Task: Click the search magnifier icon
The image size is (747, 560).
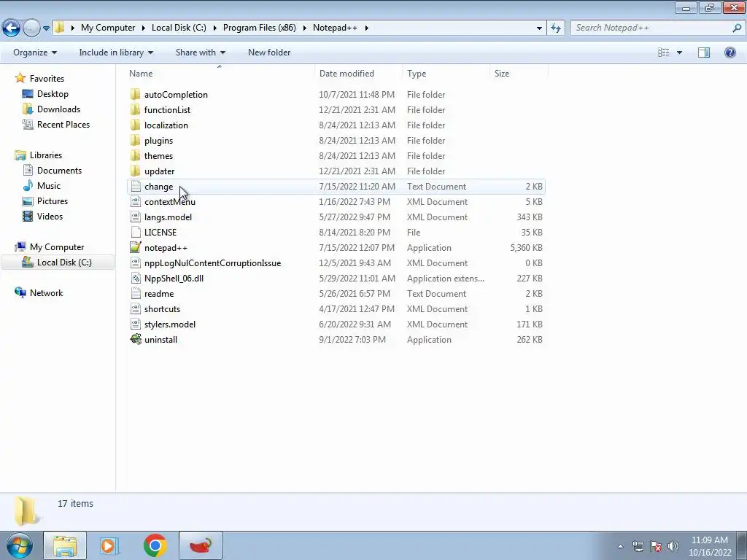Action: click(737, 28)
